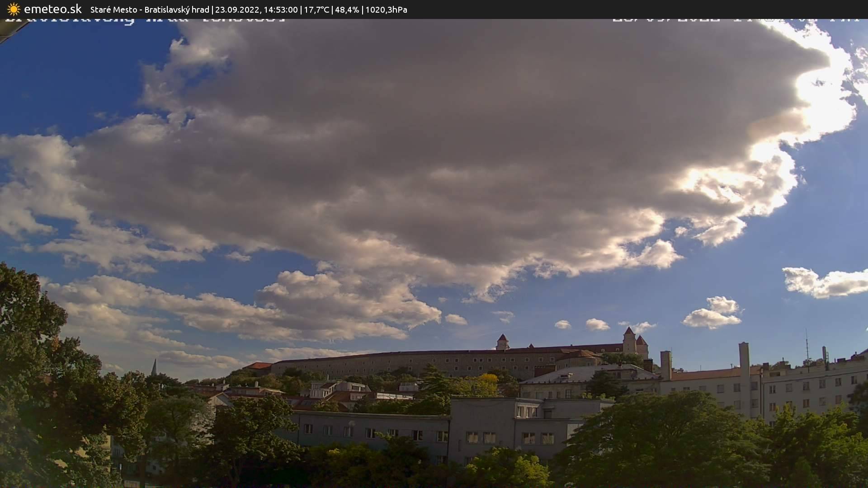
Task: Click the emeteo.sk site name
Action: coord(52,9)
